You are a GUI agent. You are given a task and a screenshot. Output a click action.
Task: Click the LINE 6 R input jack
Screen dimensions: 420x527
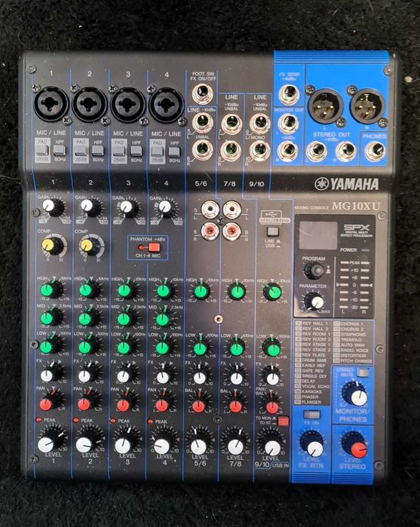tap(202, 150)
